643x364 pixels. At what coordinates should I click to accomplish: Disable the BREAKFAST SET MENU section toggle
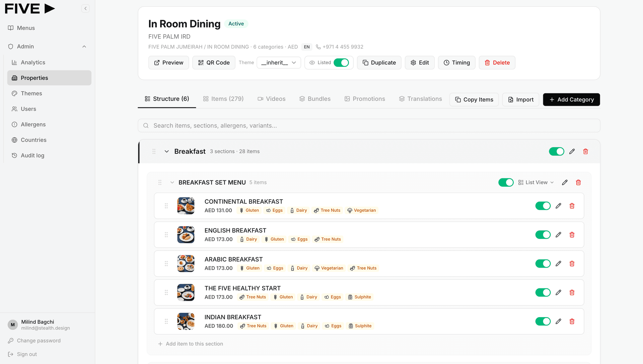[x=506, y=182]
